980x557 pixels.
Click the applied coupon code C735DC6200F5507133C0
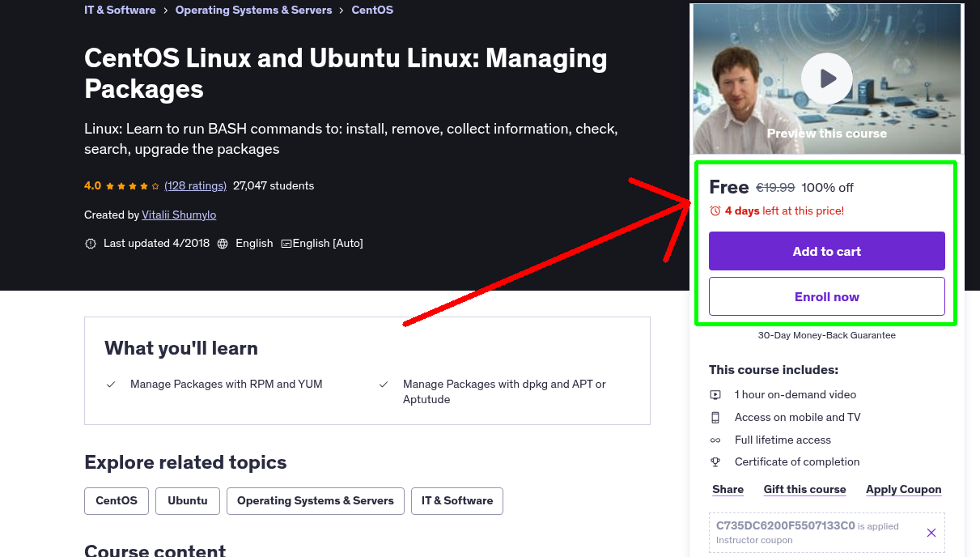(785, 525)
